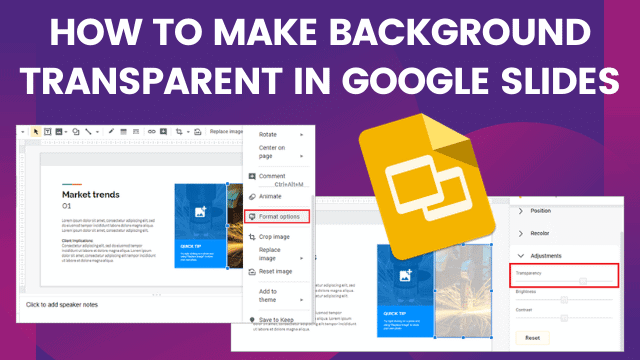Click the 01 subtitle text

(67, 206)
